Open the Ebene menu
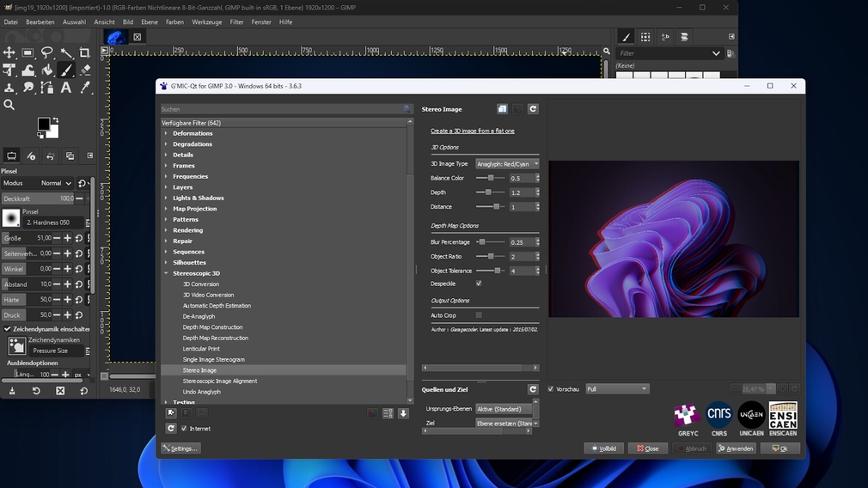This screenshot has height=488, width=868. click(150, 22)
